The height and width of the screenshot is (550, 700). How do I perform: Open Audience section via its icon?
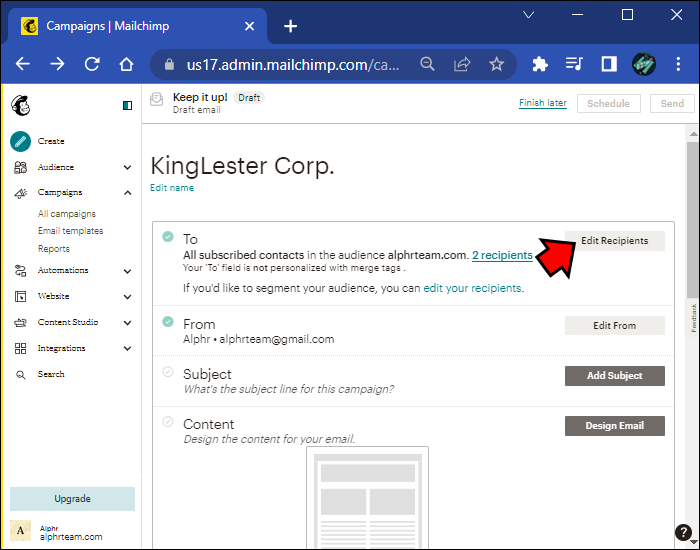pos(21,167)
